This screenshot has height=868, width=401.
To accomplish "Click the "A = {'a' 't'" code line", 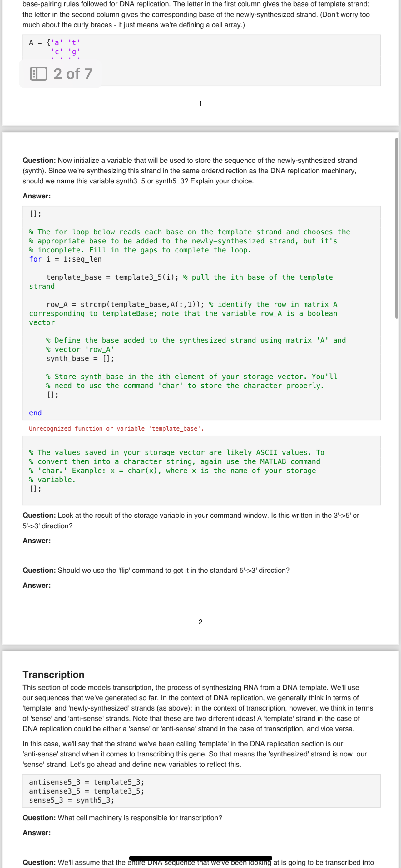I will [x=55, y=42].
